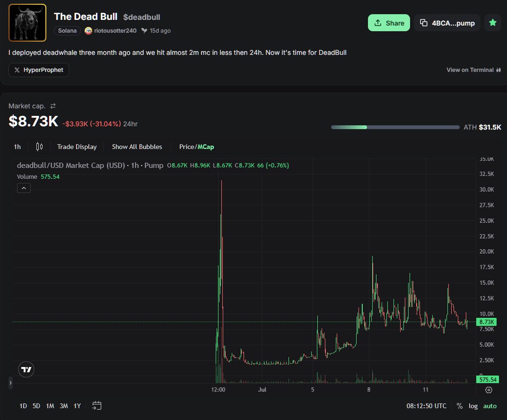This screenshot has height=420, width=507.
Task: Click the 575.54 volume axis label
Action: (x=488, y=380)
